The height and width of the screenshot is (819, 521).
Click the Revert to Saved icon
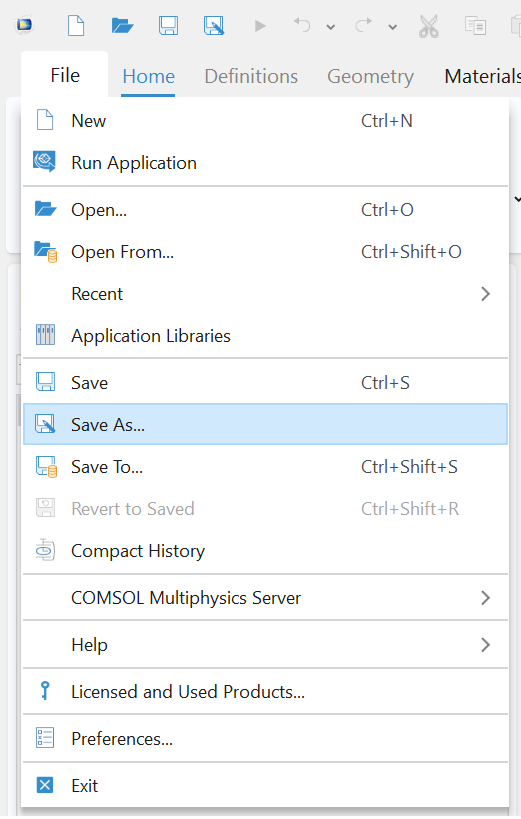point(45,508)
